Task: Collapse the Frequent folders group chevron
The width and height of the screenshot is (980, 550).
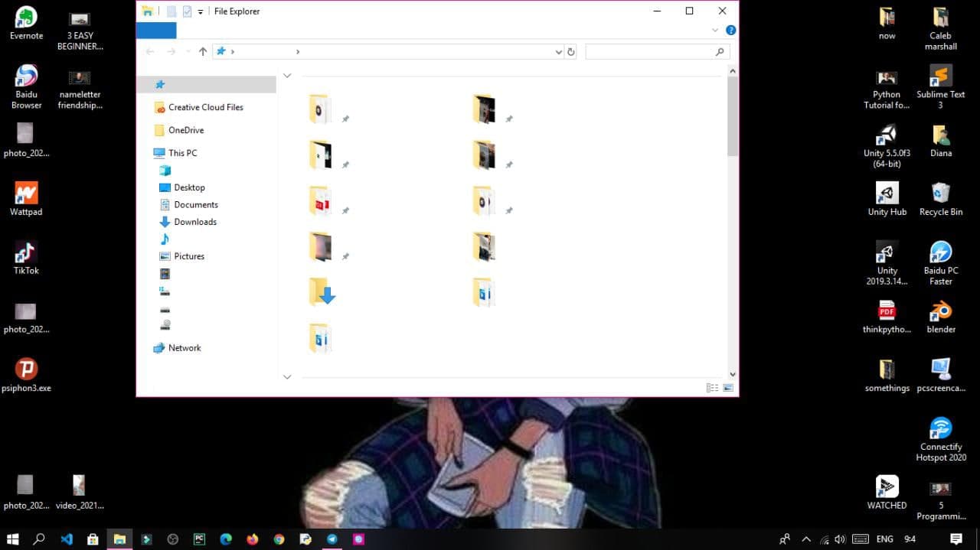Action: [x=287, y=76]
